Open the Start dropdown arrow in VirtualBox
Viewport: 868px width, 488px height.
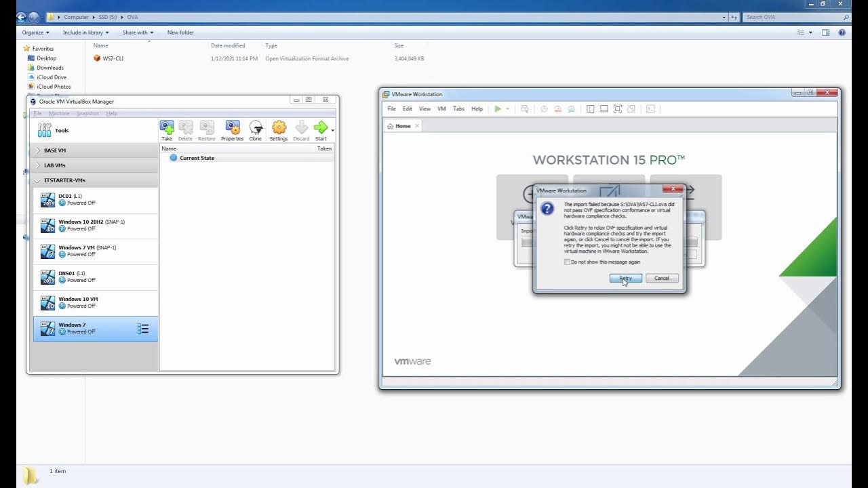[332, 130]
